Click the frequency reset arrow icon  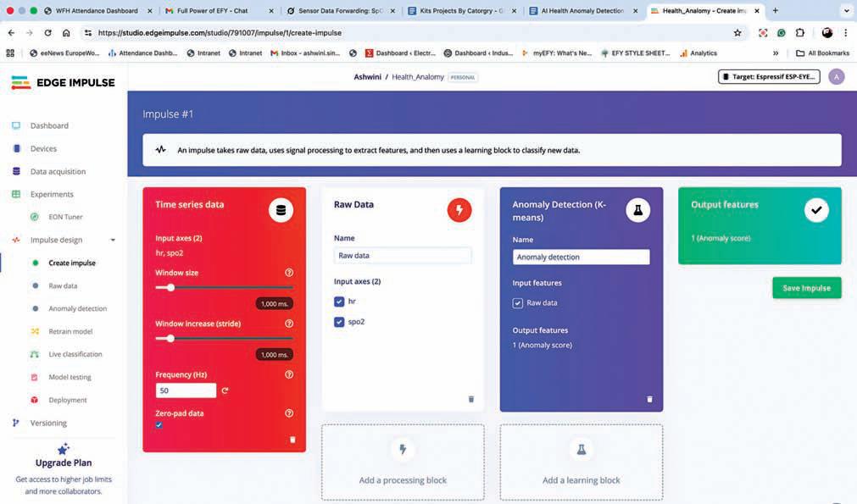(x=225, y=390)
